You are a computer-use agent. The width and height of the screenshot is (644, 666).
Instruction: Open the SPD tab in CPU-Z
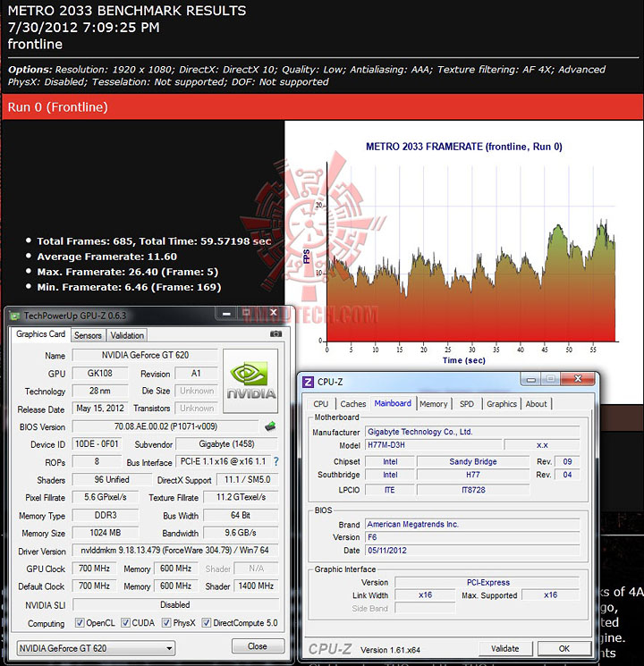[x=467, y=404]
